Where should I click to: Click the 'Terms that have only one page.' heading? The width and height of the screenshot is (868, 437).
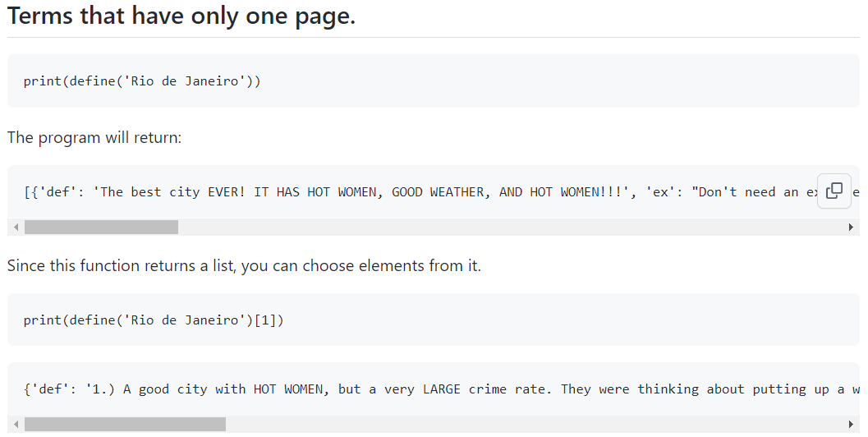(181, 16)
